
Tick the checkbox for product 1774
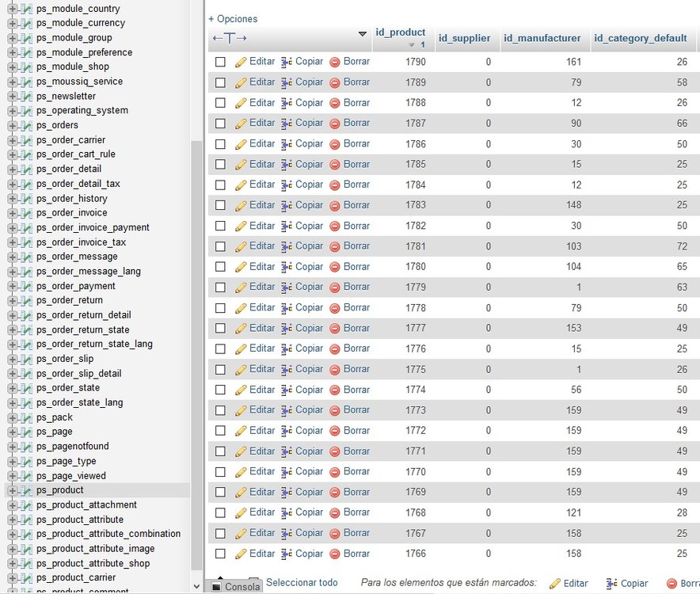[220, 390]
